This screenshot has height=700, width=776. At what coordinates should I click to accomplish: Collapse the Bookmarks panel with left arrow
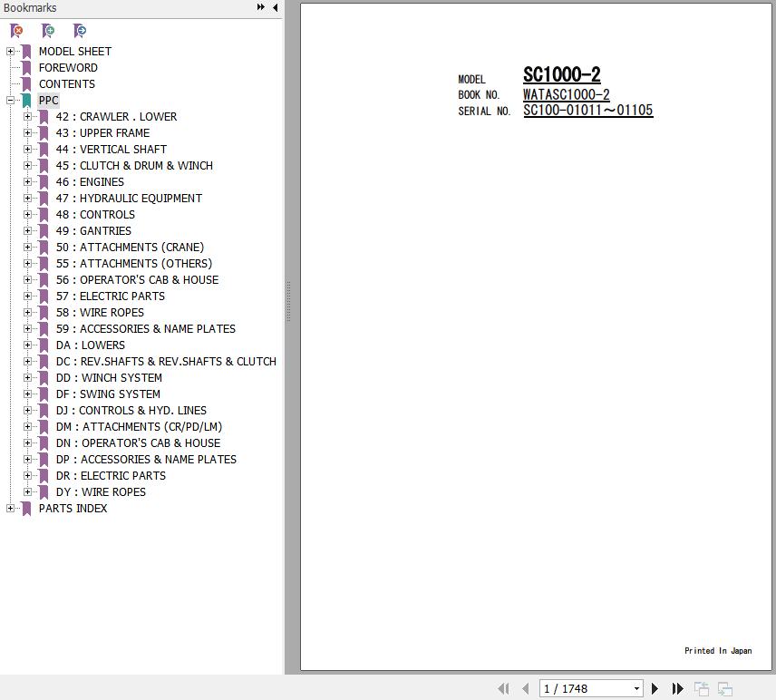pos(276,7)
